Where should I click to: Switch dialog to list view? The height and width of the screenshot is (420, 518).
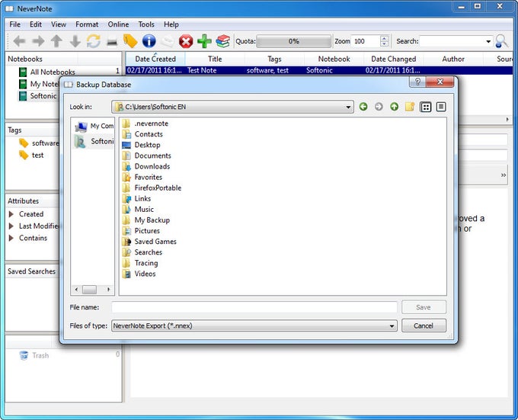[426, 107]
